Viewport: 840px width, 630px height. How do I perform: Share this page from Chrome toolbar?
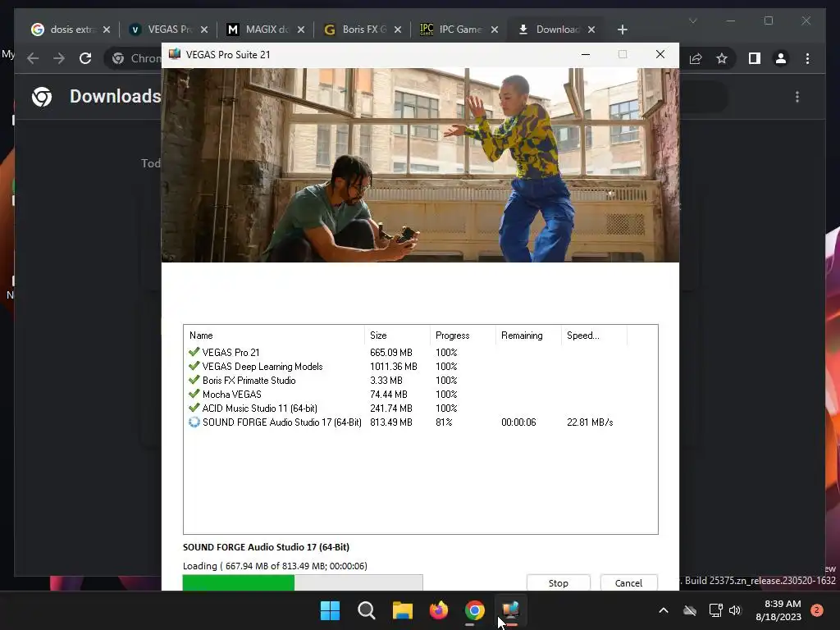coord(696,58)
